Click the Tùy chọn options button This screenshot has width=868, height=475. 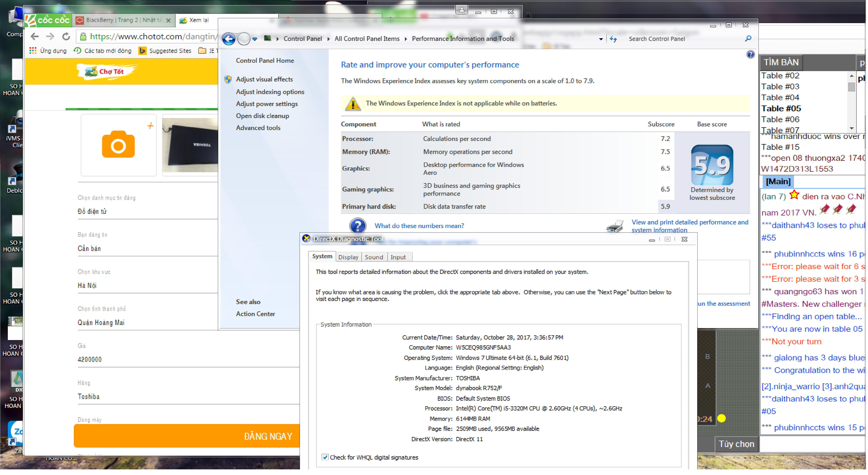pos(737,444)
